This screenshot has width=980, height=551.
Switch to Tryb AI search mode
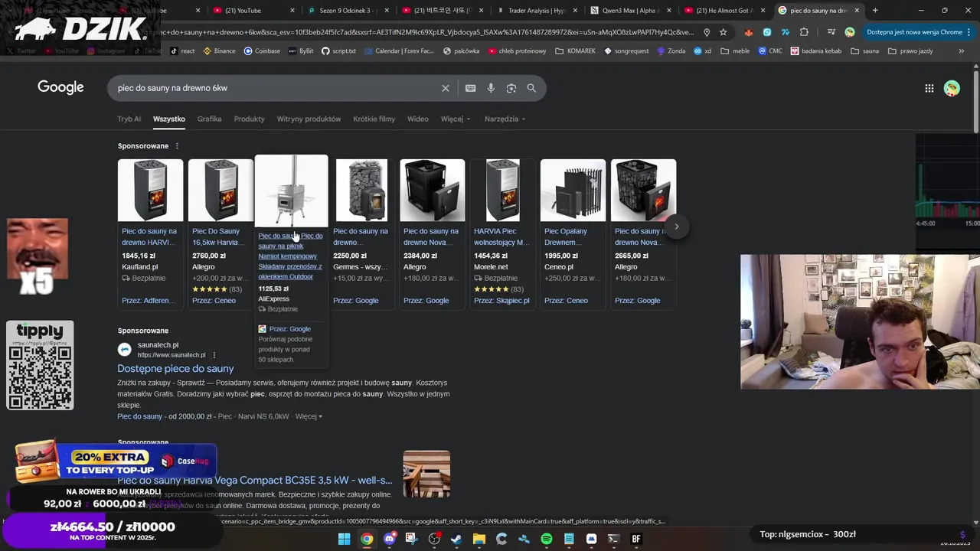129,119
